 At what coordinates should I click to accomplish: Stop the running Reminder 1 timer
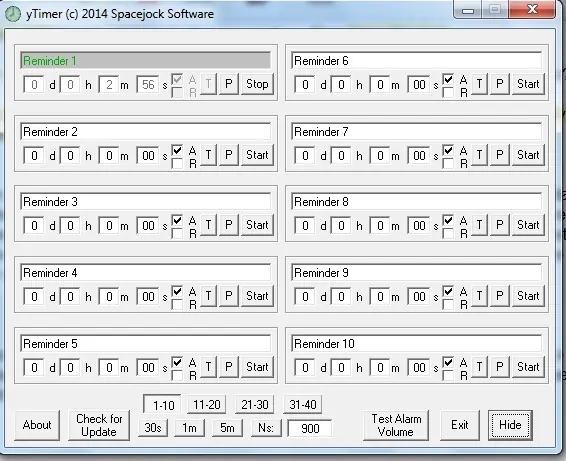257,84
